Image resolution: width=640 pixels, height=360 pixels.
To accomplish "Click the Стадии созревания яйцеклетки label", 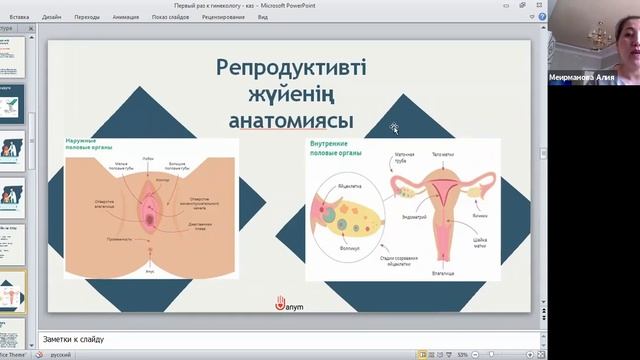I will [398, 261].
